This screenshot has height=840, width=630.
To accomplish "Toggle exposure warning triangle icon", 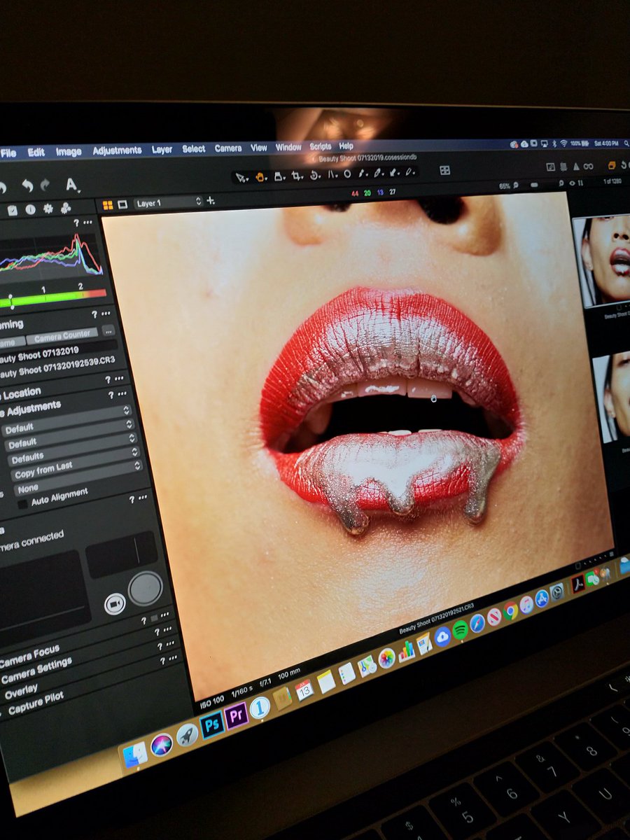I will click(575, 167).
